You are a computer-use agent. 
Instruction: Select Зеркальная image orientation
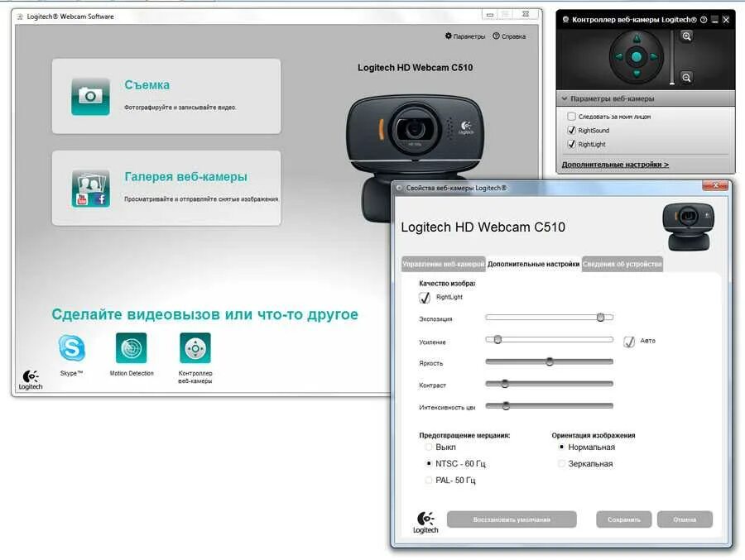pyautogui.click(x=561, y=463)
